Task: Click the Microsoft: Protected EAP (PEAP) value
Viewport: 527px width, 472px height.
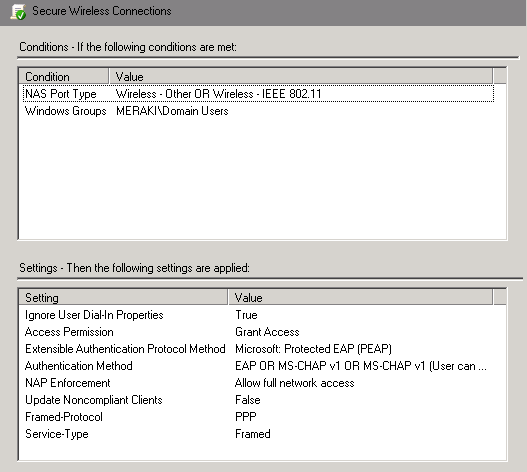Action: point(313,349)
